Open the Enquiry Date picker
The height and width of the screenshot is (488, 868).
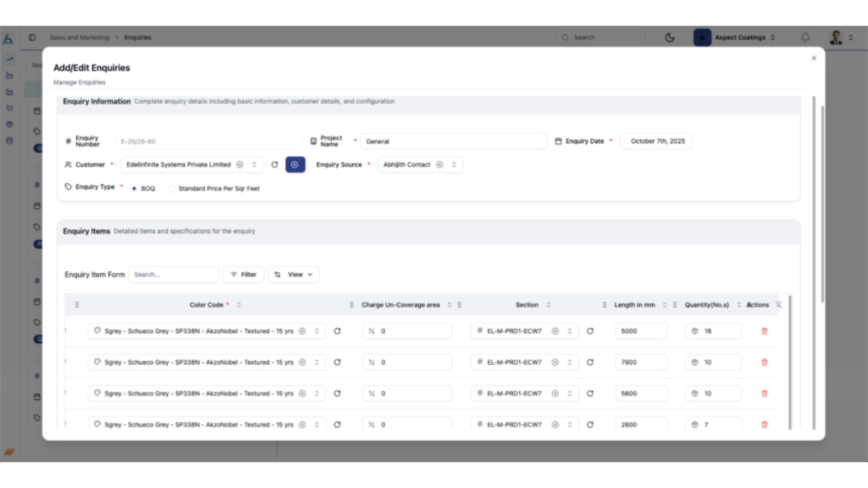point(656,141)
